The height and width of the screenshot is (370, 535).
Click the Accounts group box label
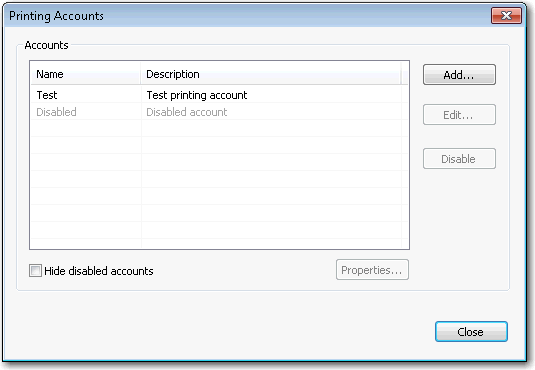[x=46, y=45]
